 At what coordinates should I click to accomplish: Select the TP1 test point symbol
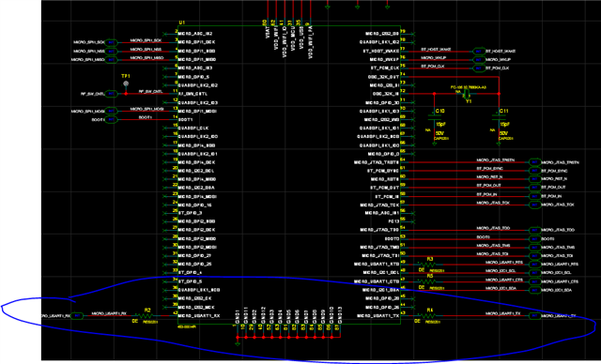(126, 83)
